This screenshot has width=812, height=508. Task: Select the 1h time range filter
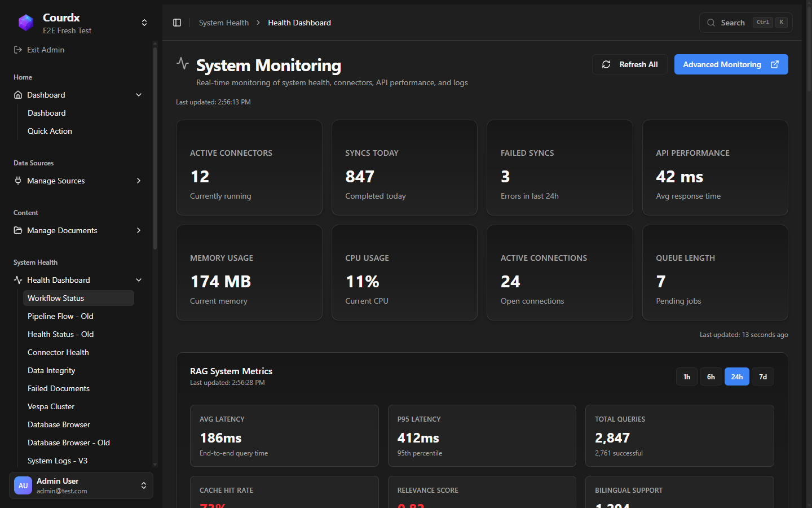tap(686, 376)
